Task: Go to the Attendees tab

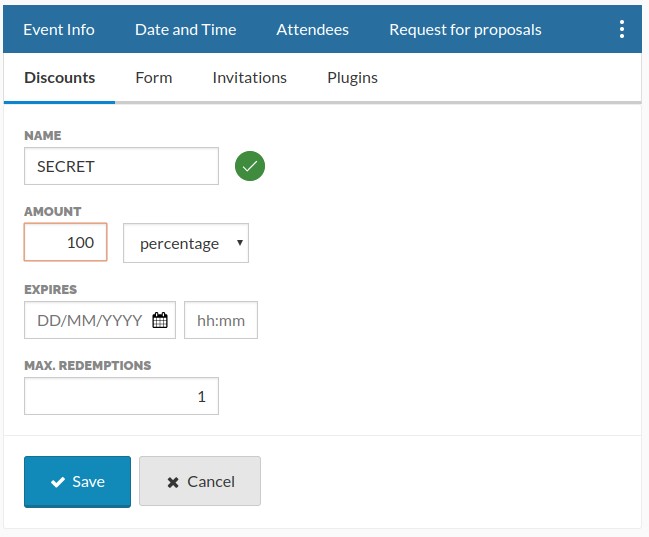Action: point(312,29)
